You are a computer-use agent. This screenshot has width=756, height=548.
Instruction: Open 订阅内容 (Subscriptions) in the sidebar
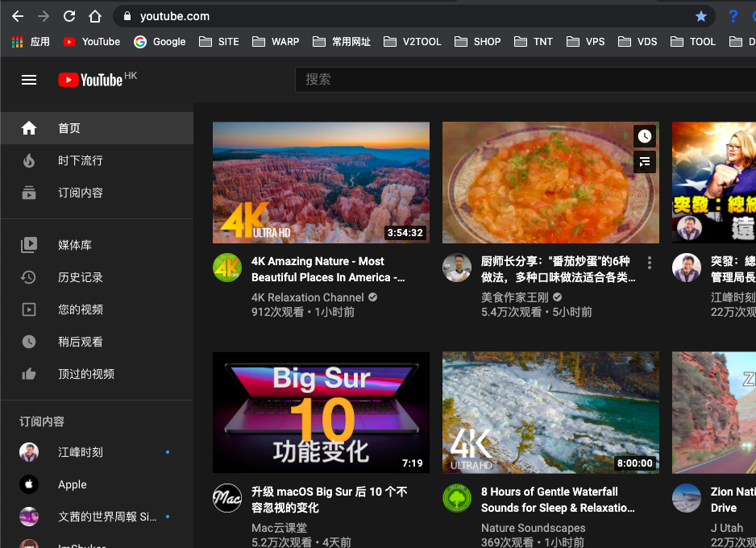click(28, 193)
